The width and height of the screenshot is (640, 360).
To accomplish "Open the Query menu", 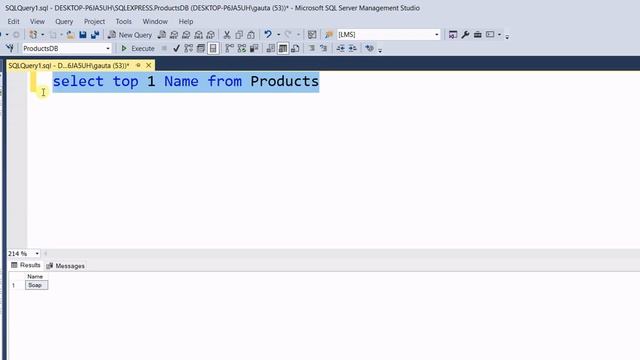I will (x=64, y=21).
